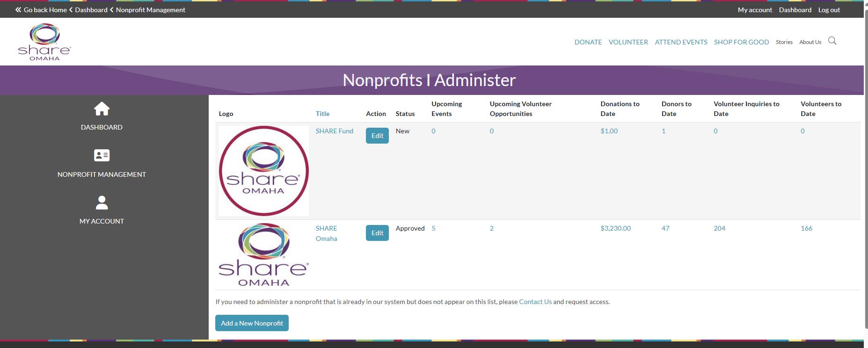Click the 'Upcoming Events' column header
868x348 pixels.
(447, 109)
